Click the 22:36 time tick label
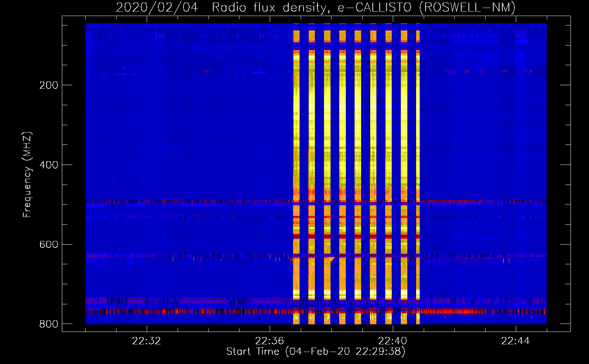Viewport: 589px width, 364px height. click(x=269, y=341)
